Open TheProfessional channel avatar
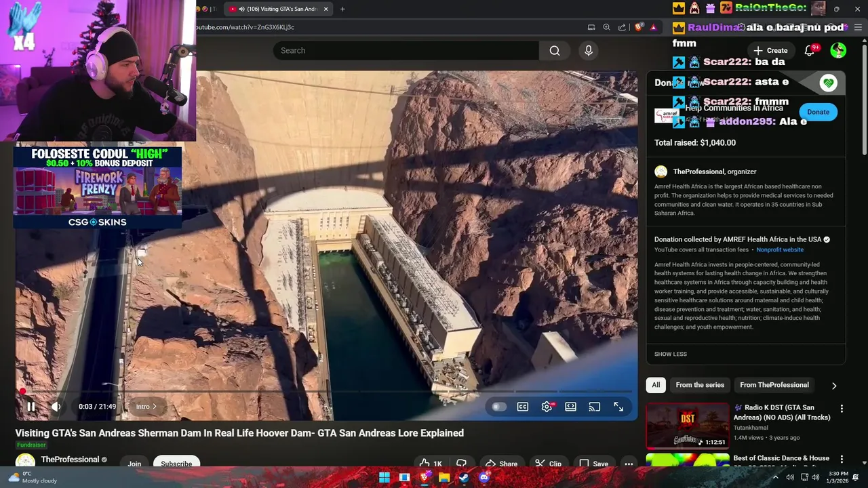This screenshot has width=868, height=488. (25, 462)
